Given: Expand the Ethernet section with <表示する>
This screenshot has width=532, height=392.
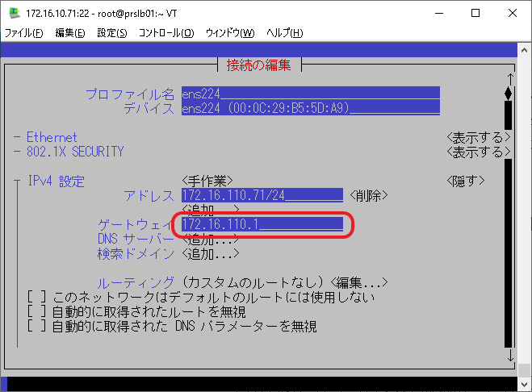Looking at the screenshot, I should click(x=478, y=138).
